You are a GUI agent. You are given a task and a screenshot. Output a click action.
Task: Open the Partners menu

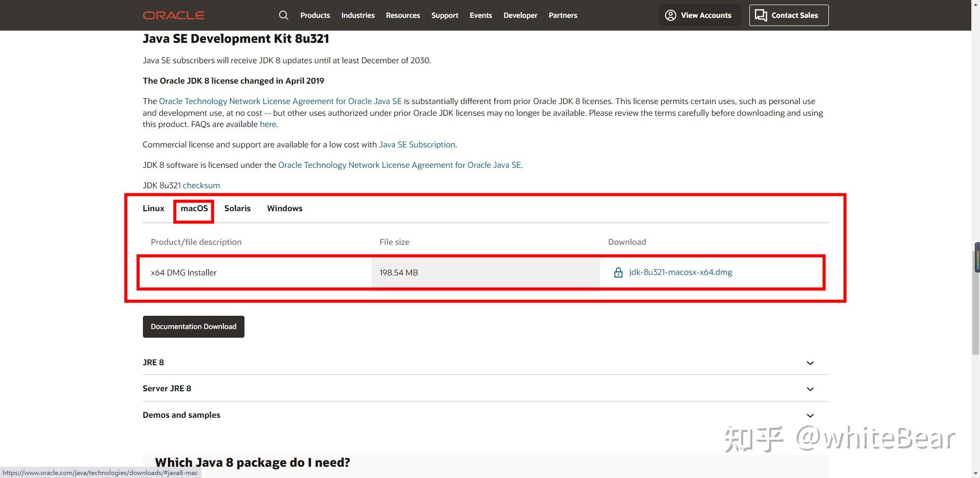coord(563,15)
